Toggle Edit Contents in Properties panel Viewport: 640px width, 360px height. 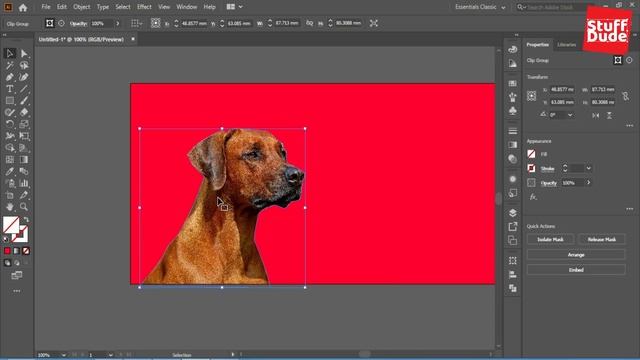pyautogui.click(x=629, y=60)
